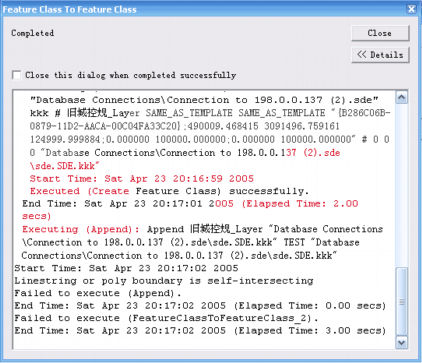The image size is (422, 363).
Task: Click 'Failed to execute (Append).' line
Action: click(x=98, y=293)
